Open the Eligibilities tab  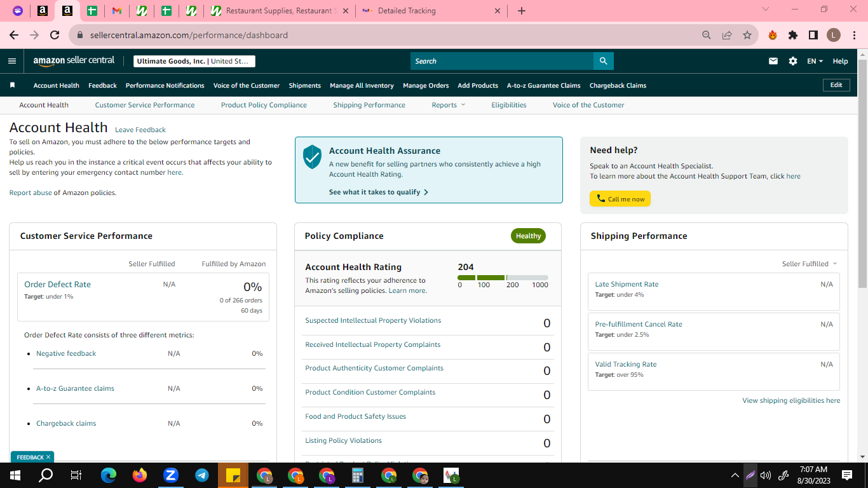coord(509,105)
